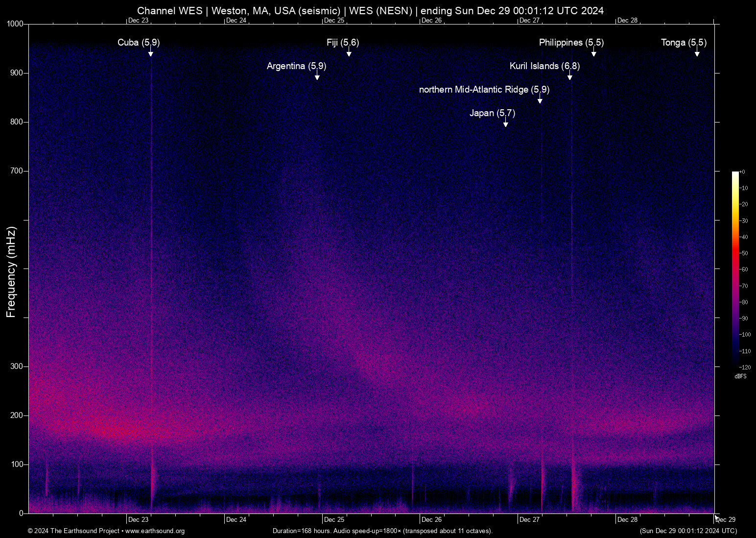Click the northern Mid-Atlantic Ridge (5.9) label
The height and width of the screenshot is (538, 756).
(x=484, y=90)
